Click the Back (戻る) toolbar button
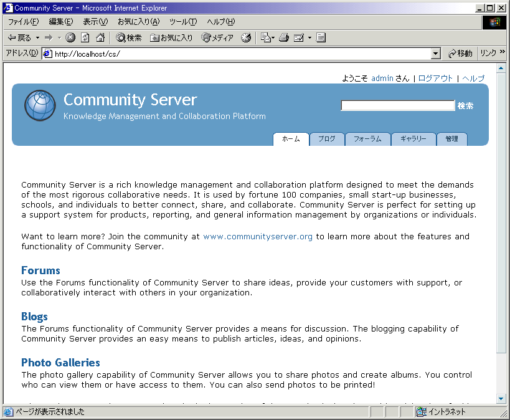The height and width of the screenshot is (420, 510). click(19, 38)
